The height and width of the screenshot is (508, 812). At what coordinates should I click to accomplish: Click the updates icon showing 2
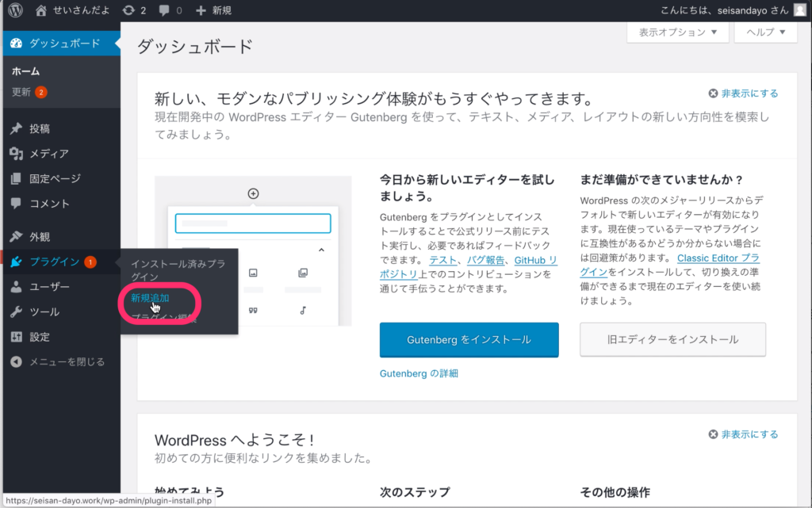point(128,11)
